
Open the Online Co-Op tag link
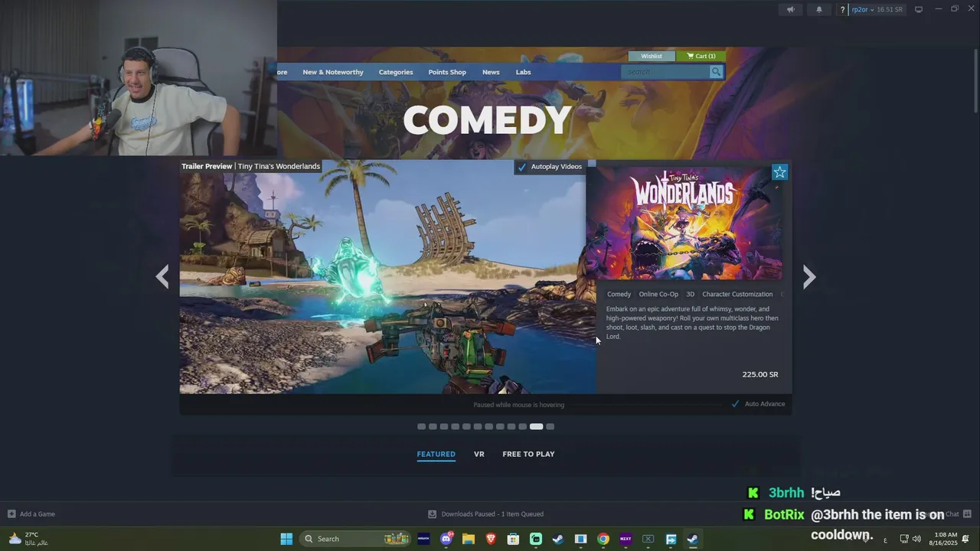[658, 294]
